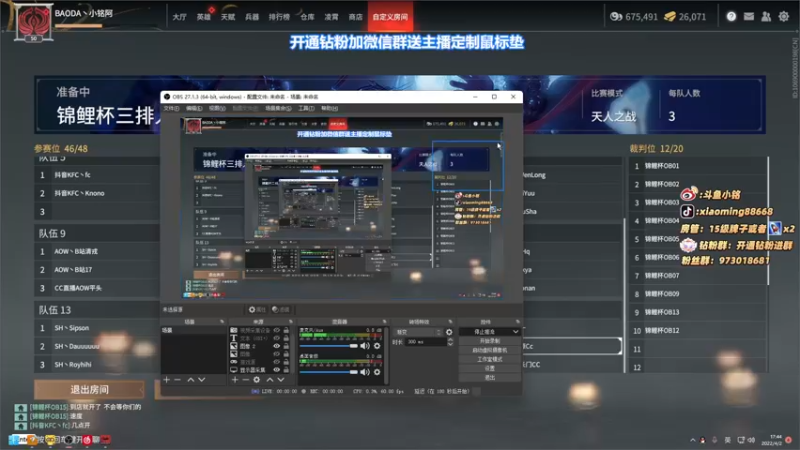The width and height of the screenshot is (800, 450).
Task: Click the source Filters button in the OBS toolbar
Action: point(281,310)
